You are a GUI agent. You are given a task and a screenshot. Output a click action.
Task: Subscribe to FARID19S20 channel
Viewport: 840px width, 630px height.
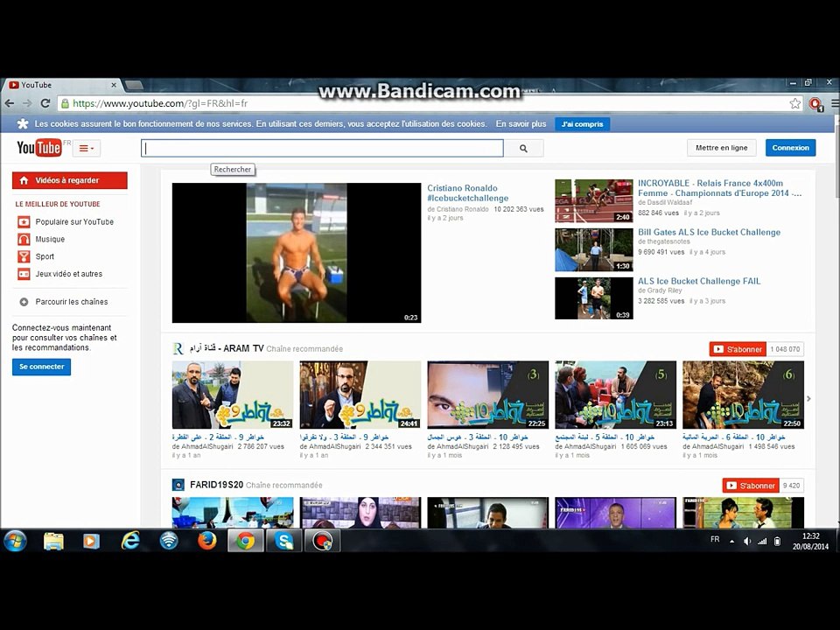coord(751,486)
